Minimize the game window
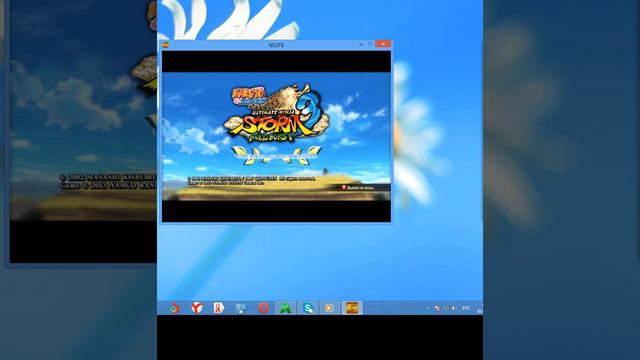This screenshot has height=360, width=640. [x=361, y=44]
